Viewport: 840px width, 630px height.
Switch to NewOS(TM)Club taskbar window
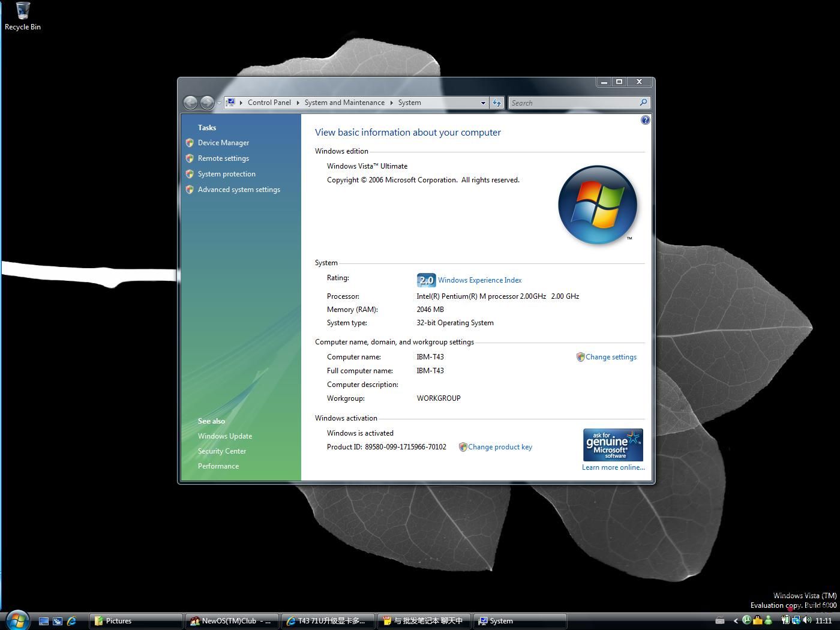[232, 621]
